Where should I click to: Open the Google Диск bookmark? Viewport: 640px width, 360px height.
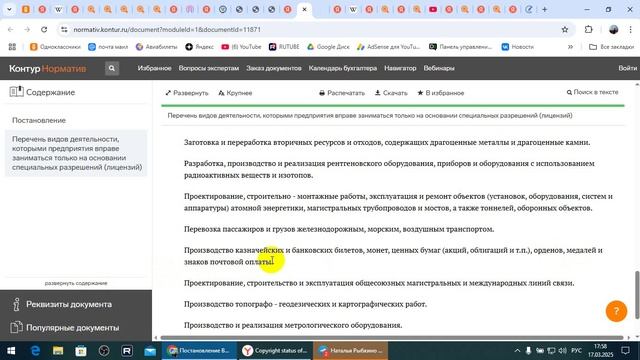click(328, 47)
